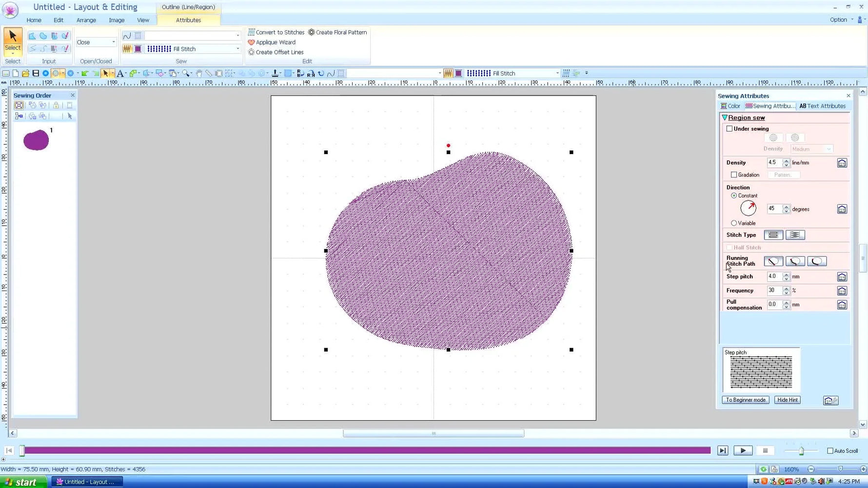
Task: Open the Applique Wizard
Action: coord(272,42)
